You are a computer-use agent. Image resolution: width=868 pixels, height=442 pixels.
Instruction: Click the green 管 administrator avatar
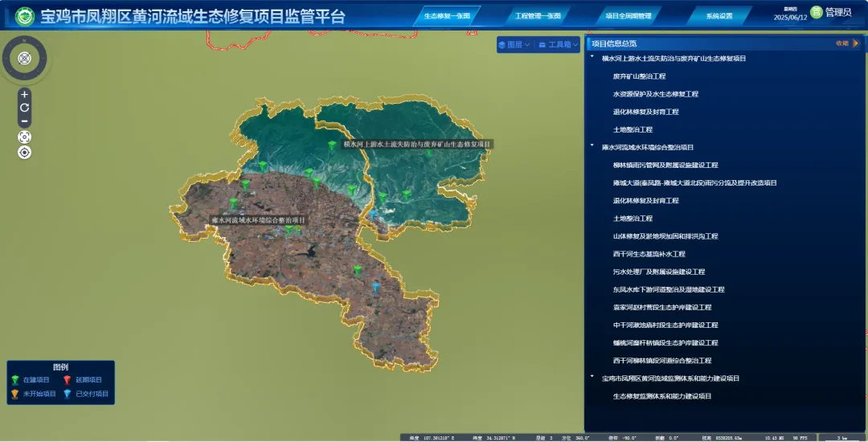(816, 12)
